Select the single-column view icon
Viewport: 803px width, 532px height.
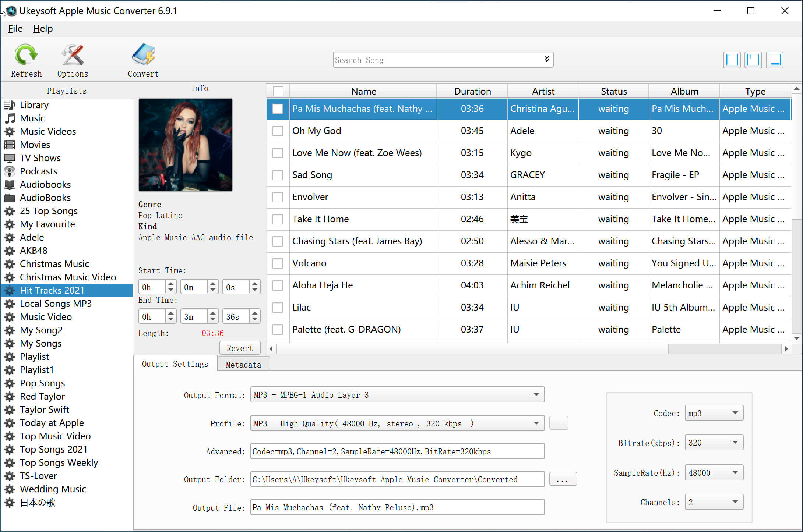point(777,59)
